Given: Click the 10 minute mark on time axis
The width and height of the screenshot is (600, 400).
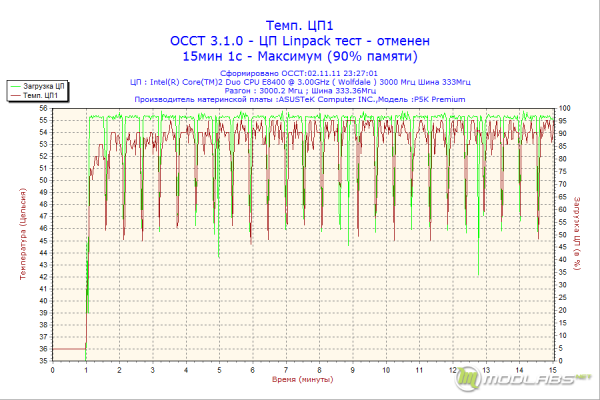Looking at the screenshot, I should (x=386, y=370).
